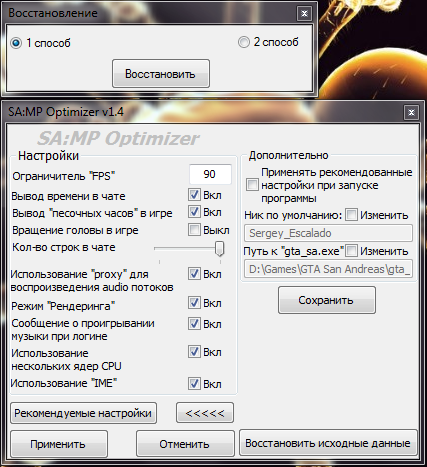Click the "Кол-во строк в чате" label
Screen dimensions: 427x467
(x=64, y=247)
